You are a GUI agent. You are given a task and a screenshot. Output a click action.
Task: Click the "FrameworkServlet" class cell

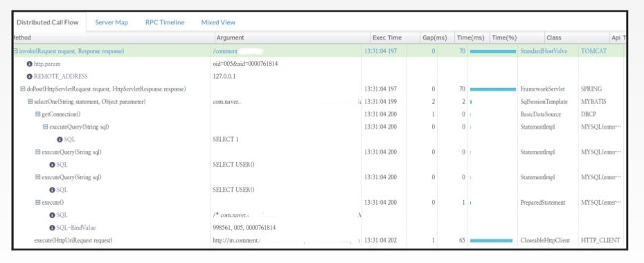coord(542,89)
